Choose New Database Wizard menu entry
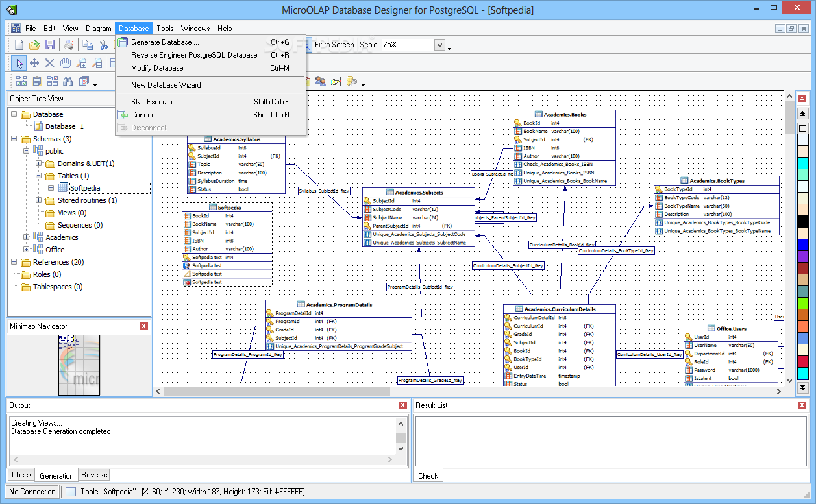The width and height of the screenshot is (816, 504). (210, 85)
